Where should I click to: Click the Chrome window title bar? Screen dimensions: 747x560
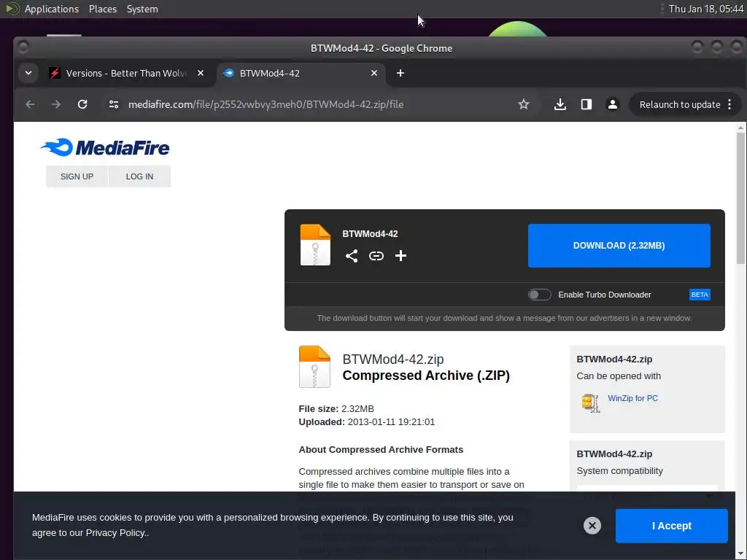click(381, 48)
